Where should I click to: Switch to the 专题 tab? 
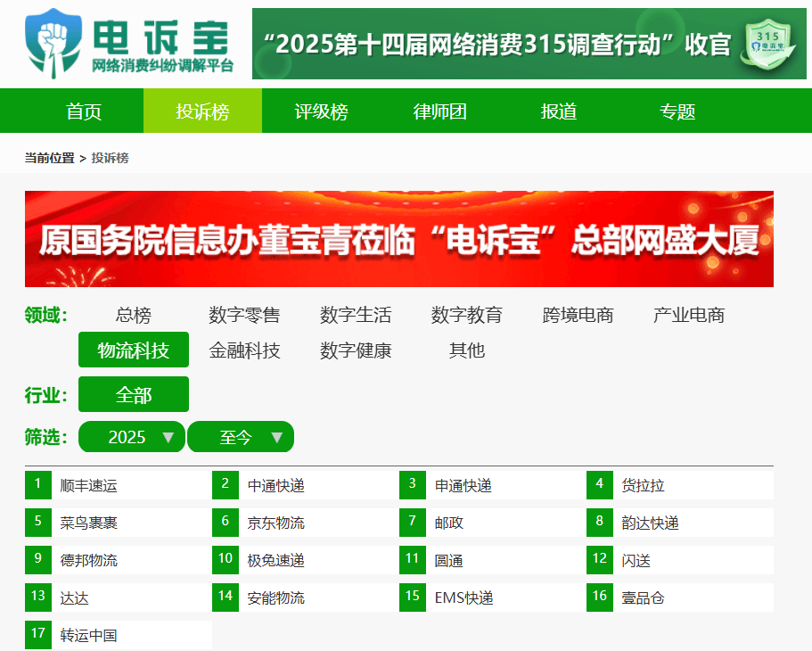click(677, 111)
